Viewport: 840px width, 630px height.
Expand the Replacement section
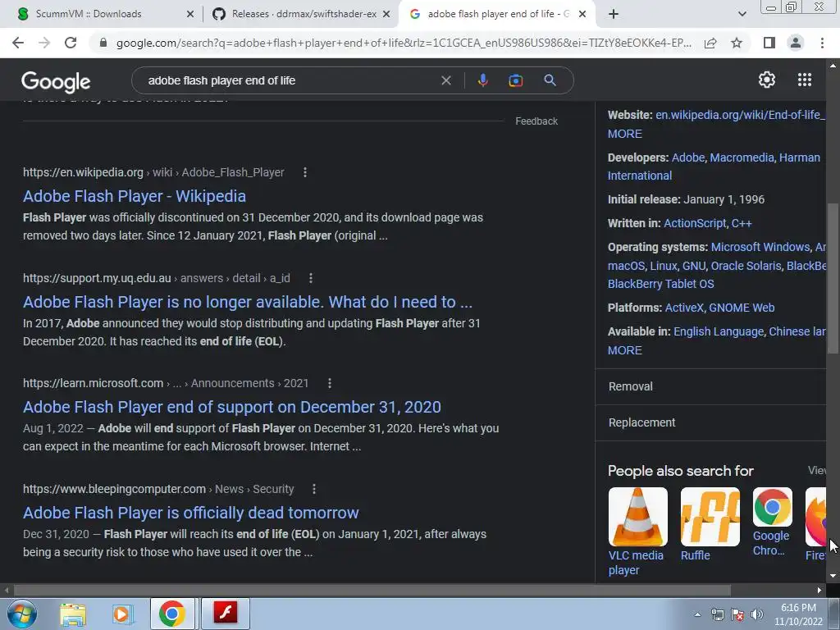pyautogui.click(x=710, y=422)
